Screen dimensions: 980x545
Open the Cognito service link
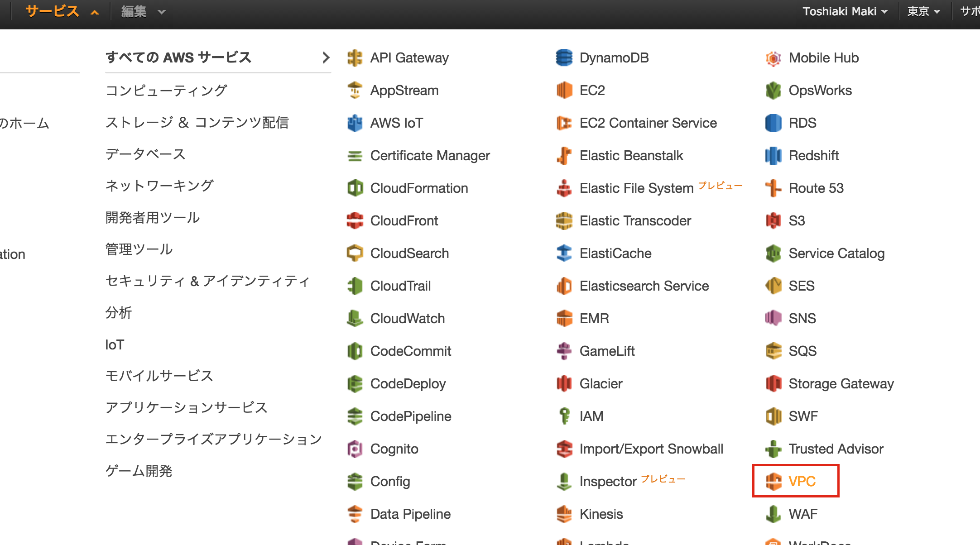[394, 449]
